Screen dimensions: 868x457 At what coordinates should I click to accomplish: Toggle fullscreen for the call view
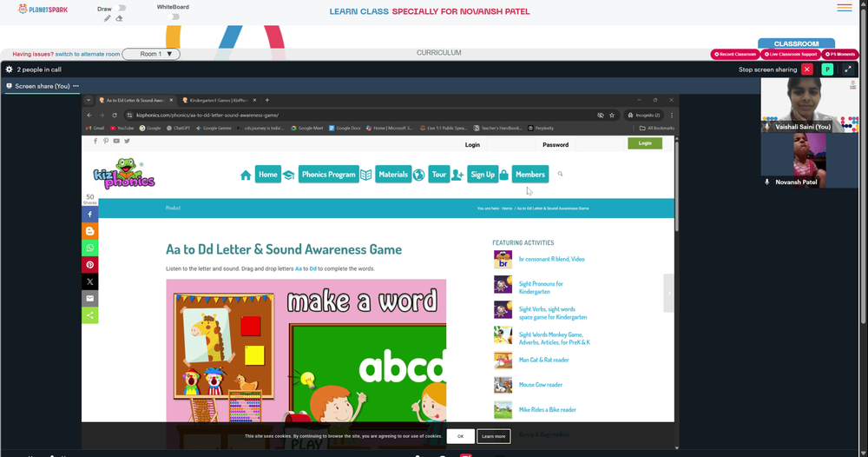[848, 70]
